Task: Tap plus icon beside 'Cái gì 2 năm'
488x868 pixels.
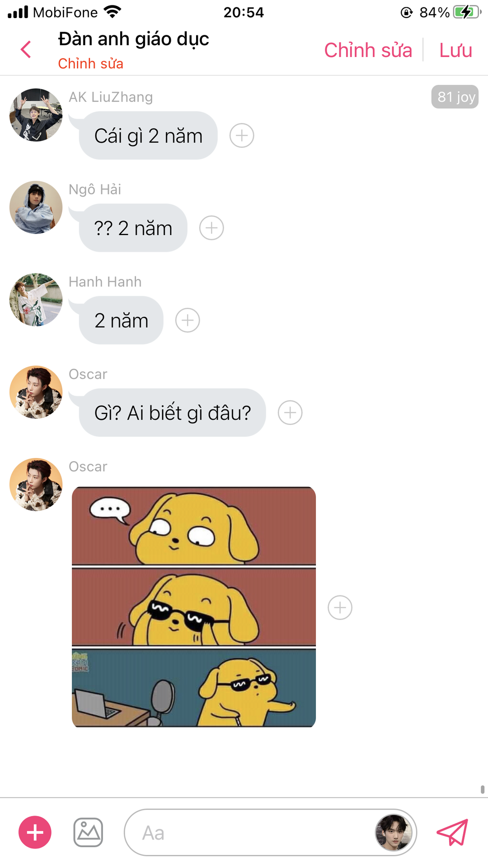Action: (242, 136)
